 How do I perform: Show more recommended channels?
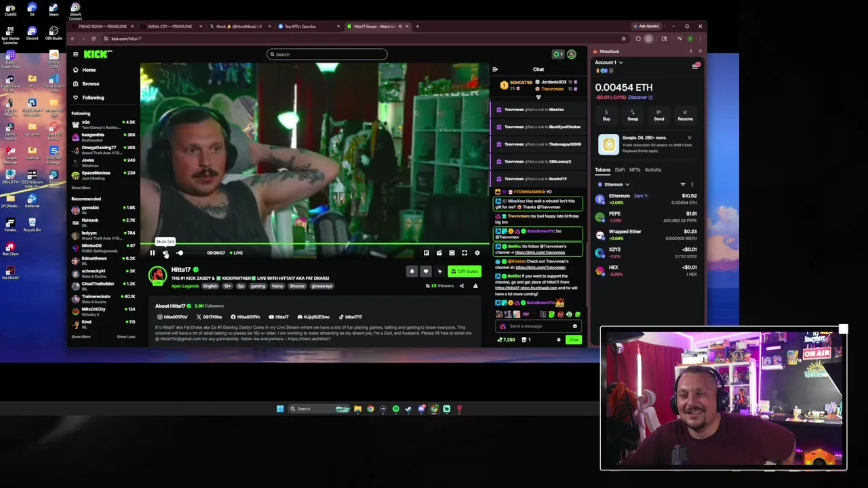click(81, 337)
